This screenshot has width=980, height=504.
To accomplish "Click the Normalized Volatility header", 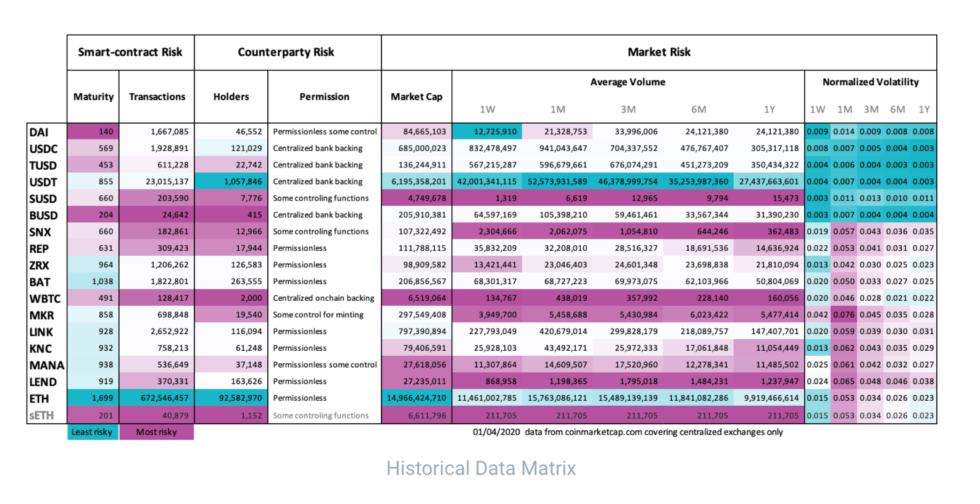I will [x=871, y=82].
